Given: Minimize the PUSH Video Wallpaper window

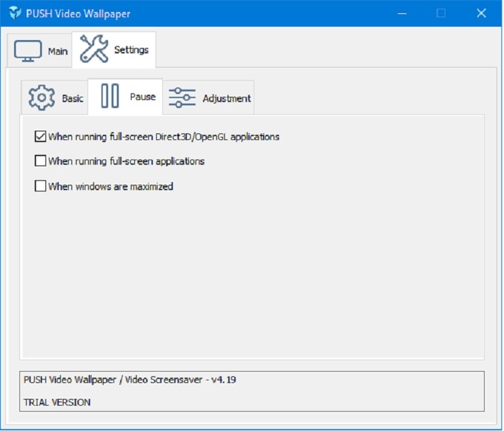Looking at the screenshot, I should tap(403, 13).
